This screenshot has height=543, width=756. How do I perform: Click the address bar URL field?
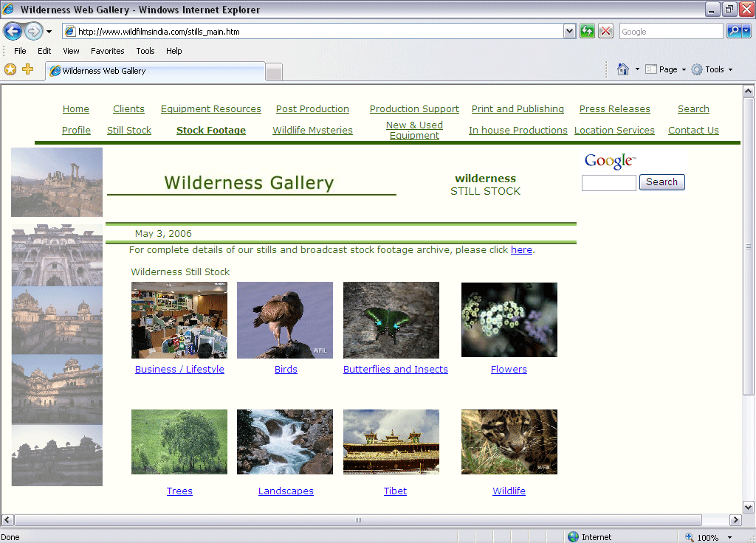313,31
